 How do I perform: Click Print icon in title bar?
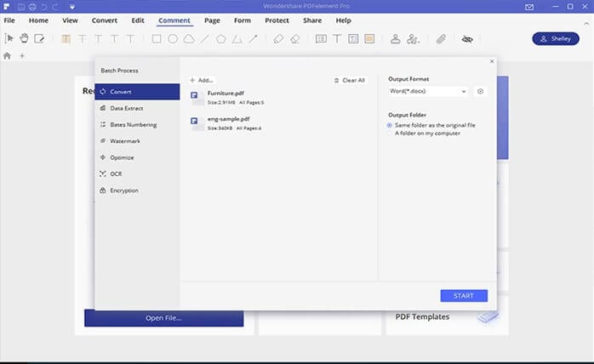pos(32,7)
